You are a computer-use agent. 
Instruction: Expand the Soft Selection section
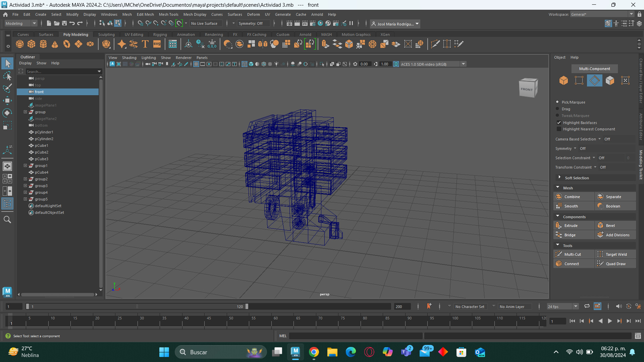coord(559,178)
